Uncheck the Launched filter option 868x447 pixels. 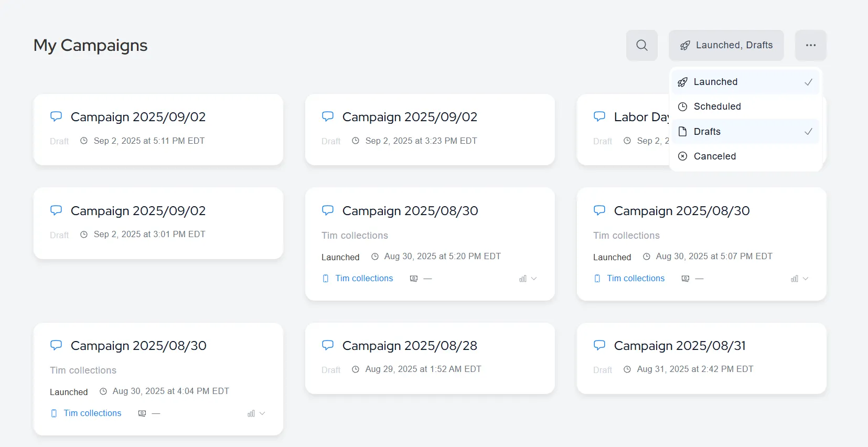(745, 82)
